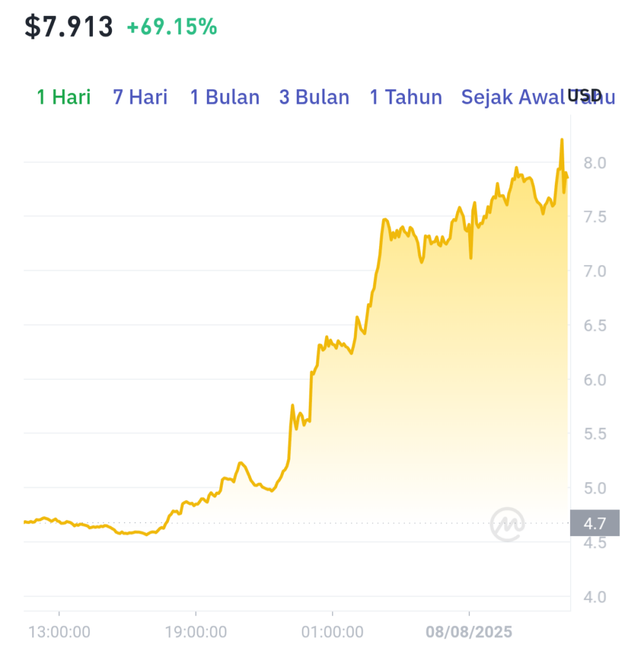Click the 4.0 price axis label
Screen dimensions: 644x648
coord(595,597)
